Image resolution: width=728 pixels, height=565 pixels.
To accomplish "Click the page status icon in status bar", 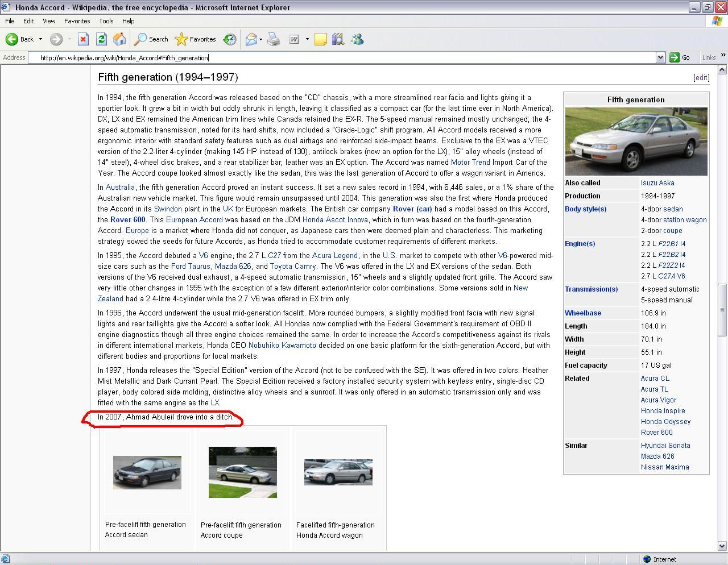I will coord(6,559).
